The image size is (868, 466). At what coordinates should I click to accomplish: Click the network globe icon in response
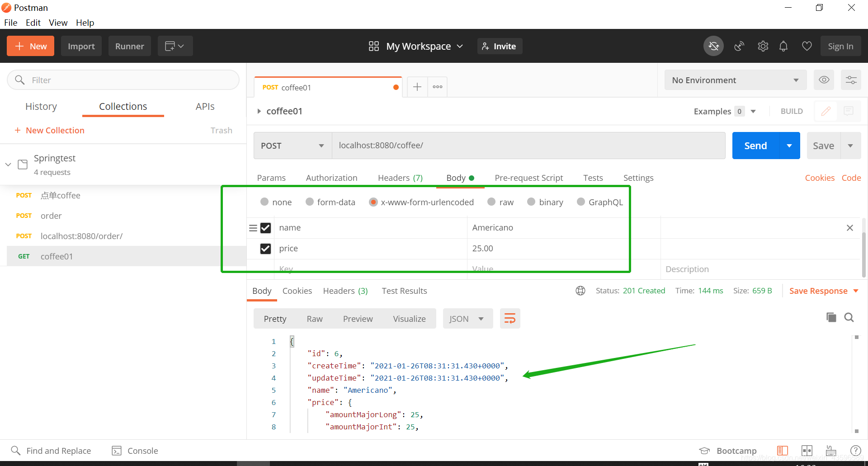(580, 291)
